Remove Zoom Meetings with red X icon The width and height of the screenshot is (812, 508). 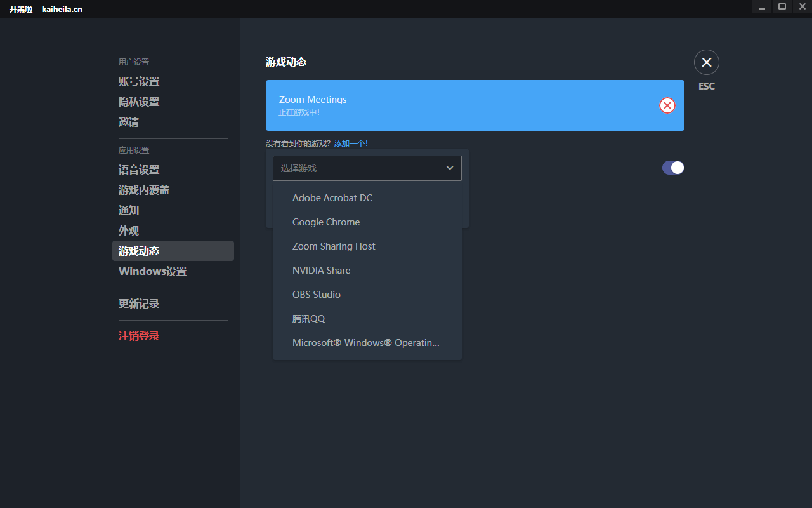[667, 105]
